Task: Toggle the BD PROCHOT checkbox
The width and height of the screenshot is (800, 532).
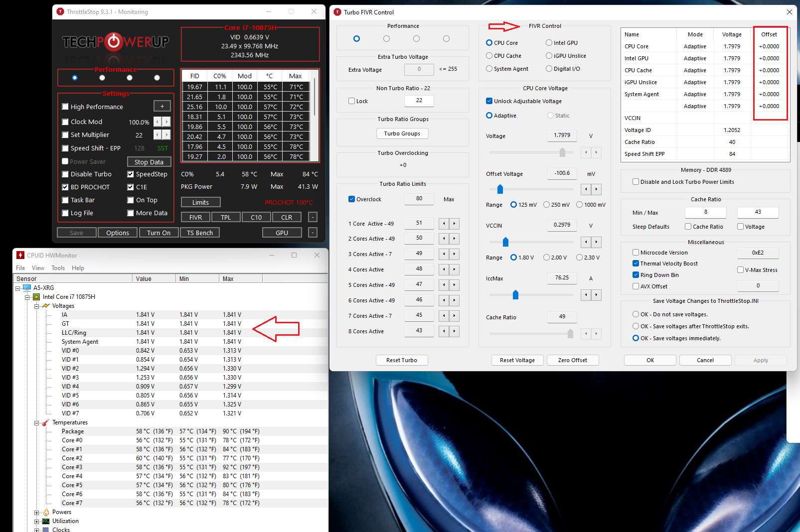Action: click(65, 187)
